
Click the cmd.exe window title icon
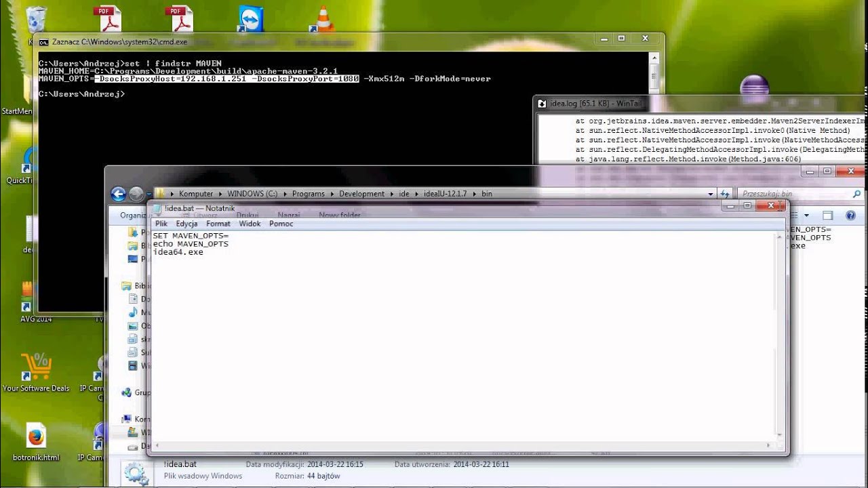[x=43, y=41]
